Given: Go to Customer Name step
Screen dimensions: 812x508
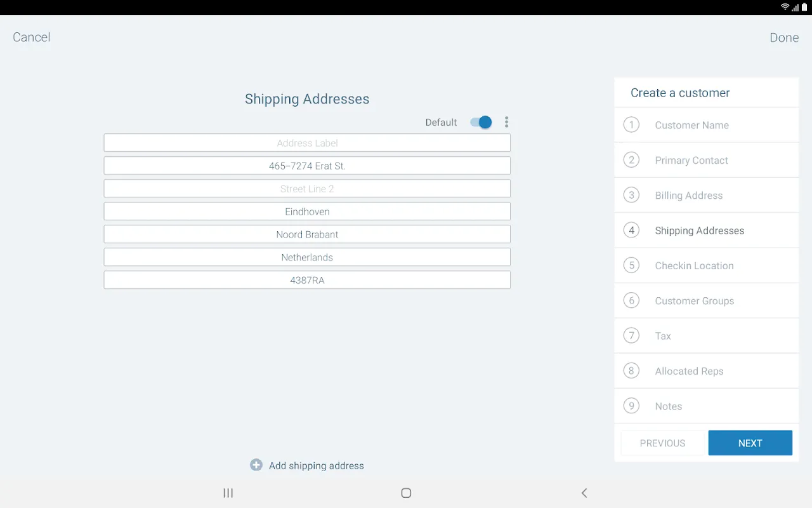Looking at the screenshot, I should pyautogui.click(x=707, y=125).
